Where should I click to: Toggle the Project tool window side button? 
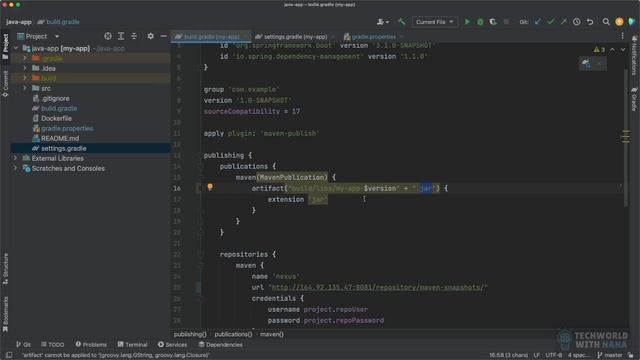click(x=5, y=47)
